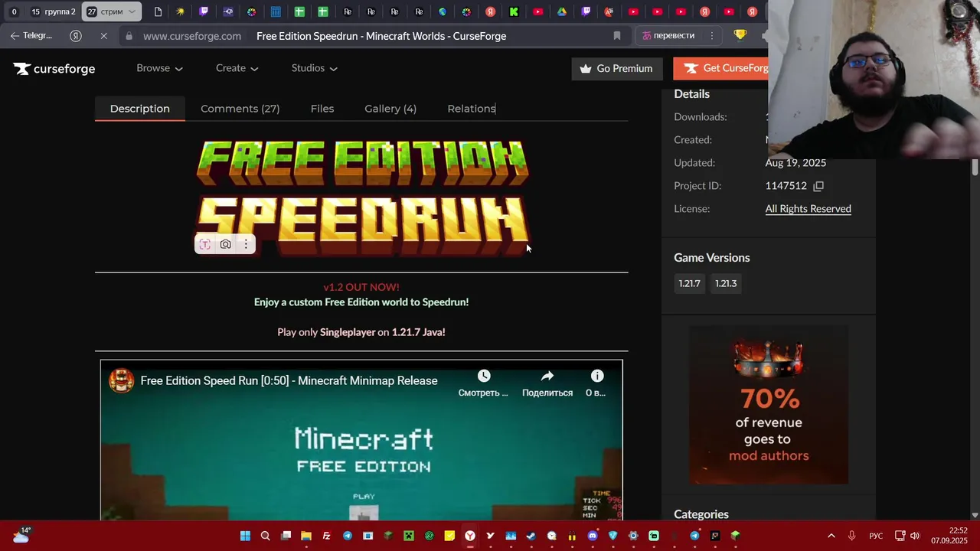Select game version 1.21.7 chip
980x551 pixels.
point(689,284)
